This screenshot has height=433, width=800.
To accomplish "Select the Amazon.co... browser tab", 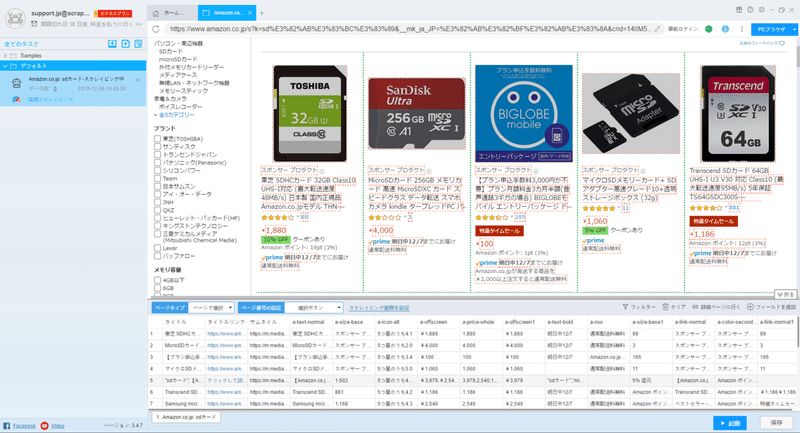I will (x=228, y=13).
